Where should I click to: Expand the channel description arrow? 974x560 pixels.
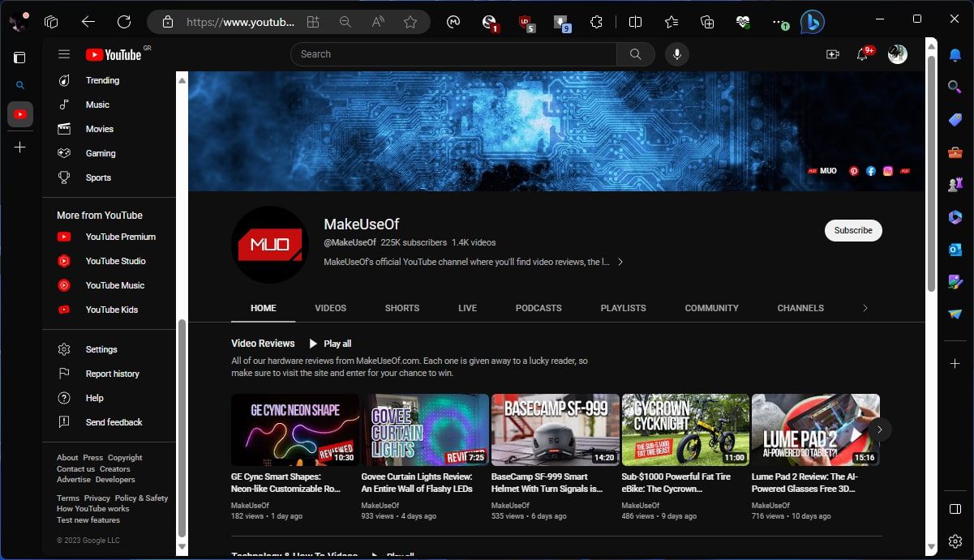tap(620, 262)
